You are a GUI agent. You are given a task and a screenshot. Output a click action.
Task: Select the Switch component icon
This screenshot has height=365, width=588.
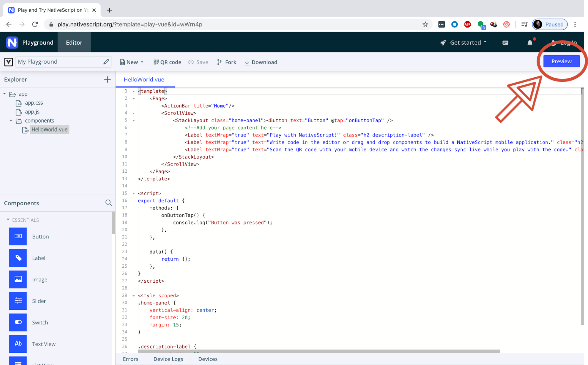coord(18,322)
